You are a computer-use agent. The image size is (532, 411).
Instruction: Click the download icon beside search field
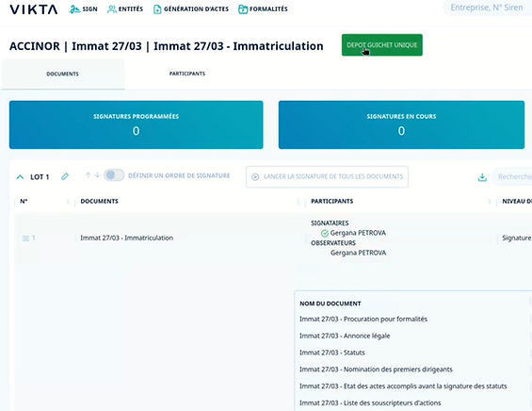482,177
